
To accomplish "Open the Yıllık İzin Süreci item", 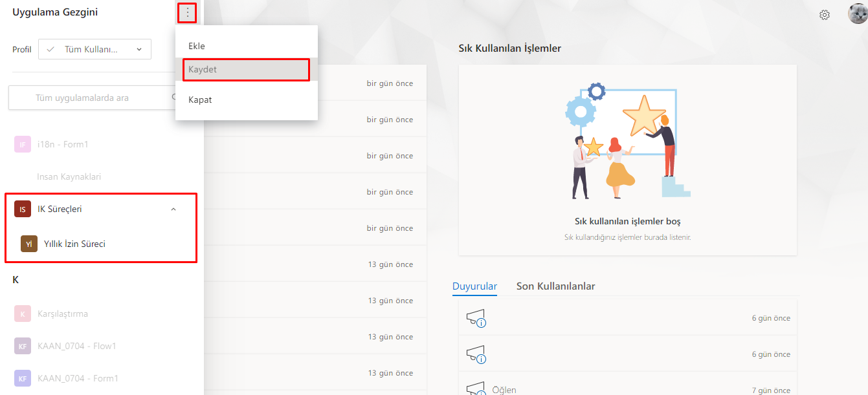I will point(74,244).
